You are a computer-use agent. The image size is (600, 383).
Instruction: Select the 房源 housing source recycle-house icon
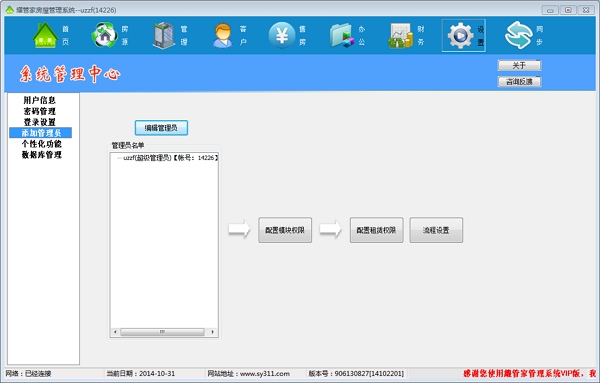104,35
